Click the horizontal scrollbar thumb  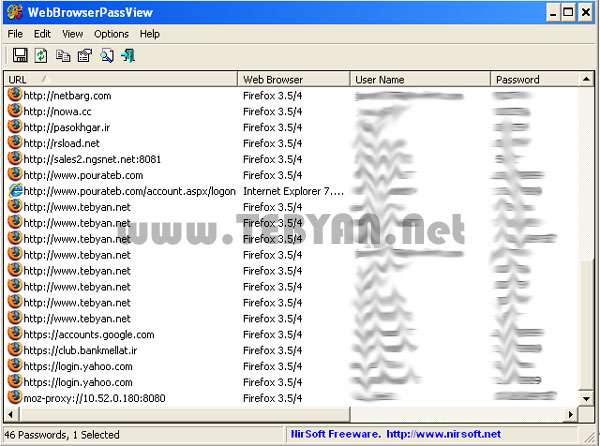pyautogui.click(x=183, y=414)
